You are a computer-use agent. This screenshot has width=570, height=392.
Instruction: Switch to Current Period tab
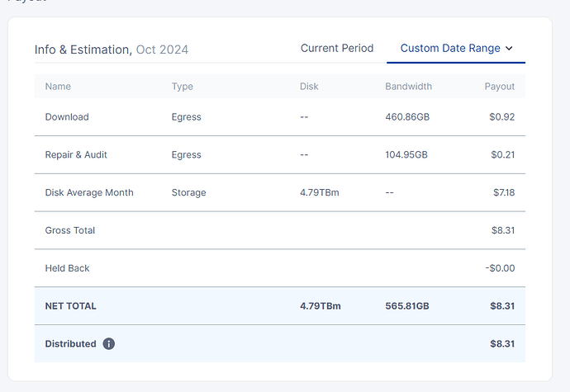click(x=337, y=49)
